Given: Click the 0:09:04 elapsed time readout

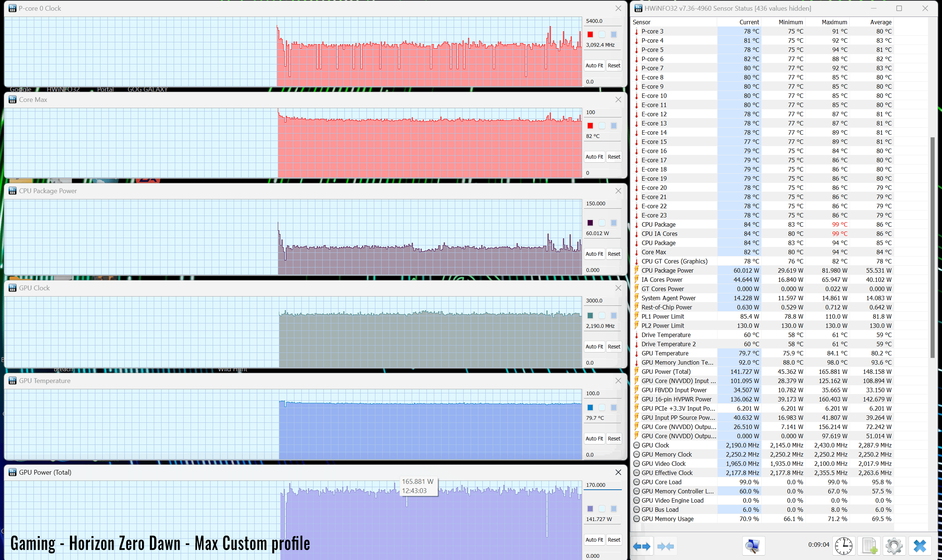Looking at the screenshot, I should coord(819,545).
